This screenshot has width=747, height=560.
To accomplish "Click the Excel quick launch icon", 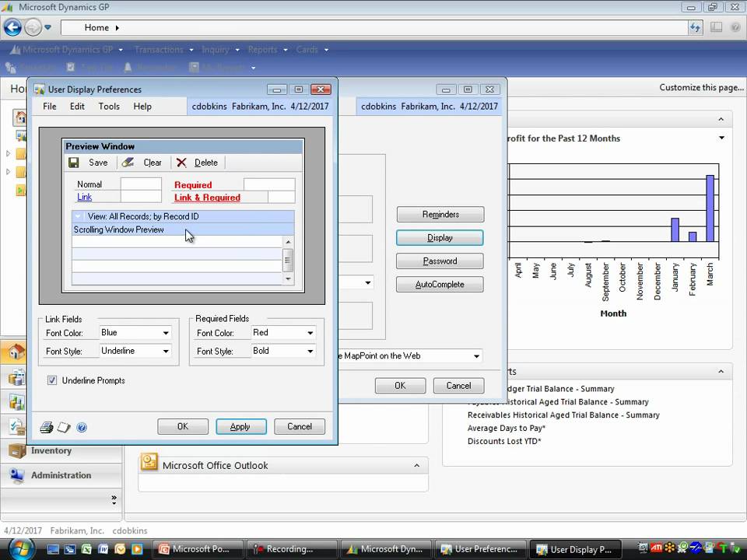I will (x=86, y=549).
